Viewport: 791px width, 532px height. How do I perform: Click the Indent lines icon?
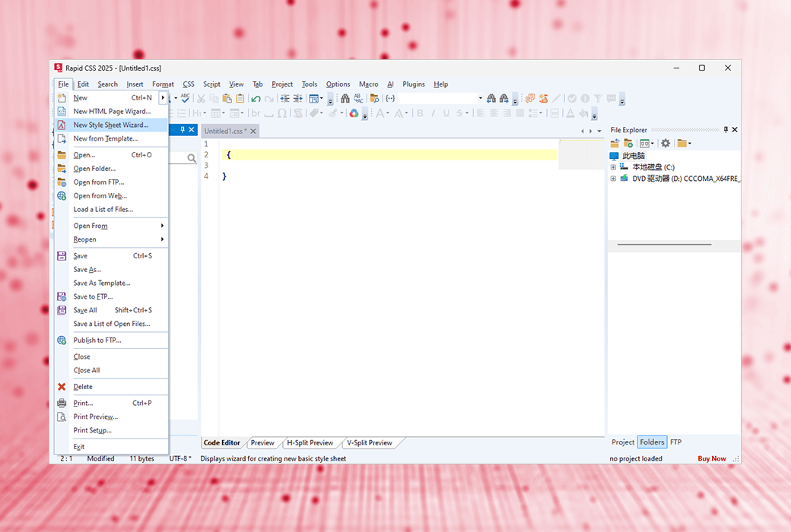285,98
